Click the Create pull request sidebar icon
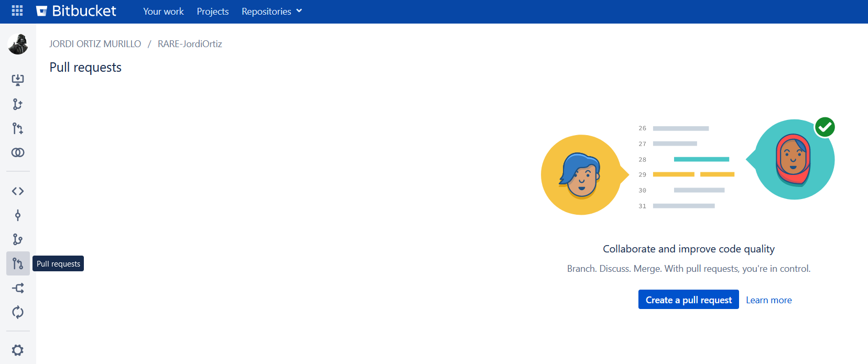This screenshot has height=364, width=868. [18, 128]
